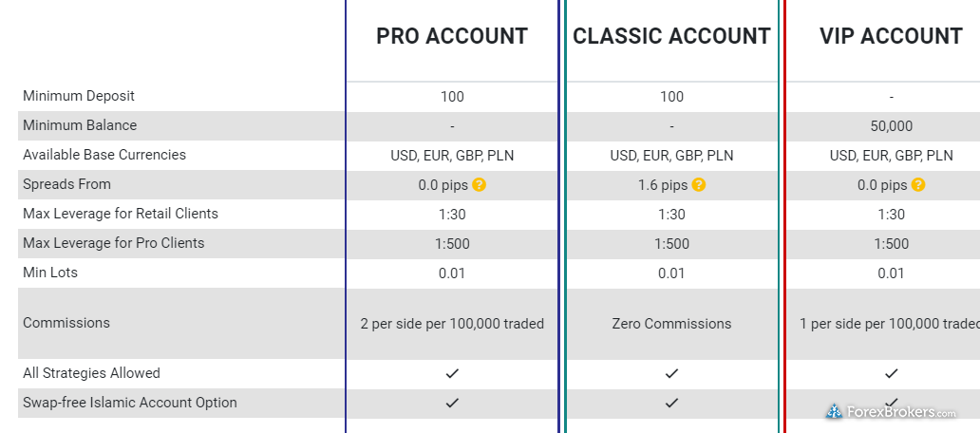The width and height of the screenshot is (980, 433).
Task: Click the Pro Account commission text
Action: pyautogui.click(x=452, y=324)
